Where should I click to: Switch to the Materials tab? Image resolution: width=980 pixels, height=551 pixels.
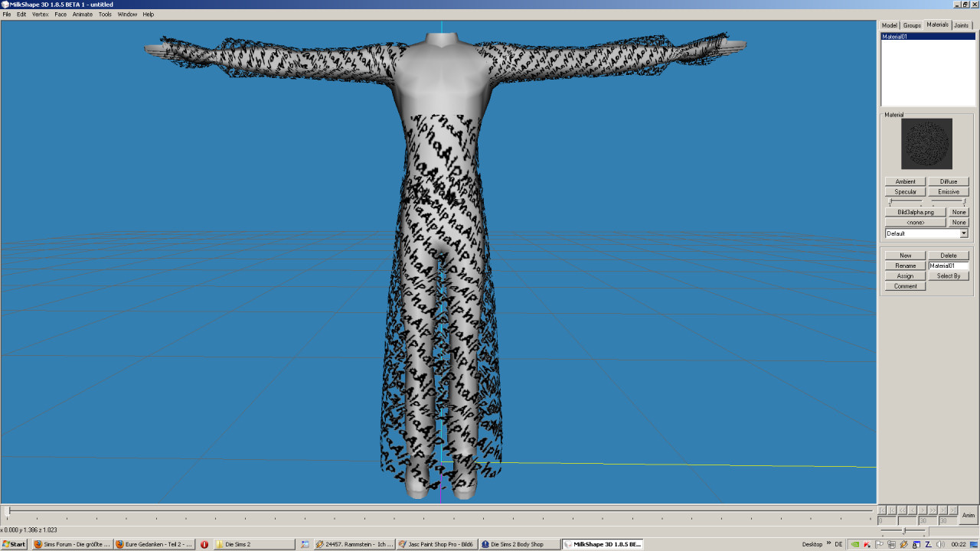point(938,24)
